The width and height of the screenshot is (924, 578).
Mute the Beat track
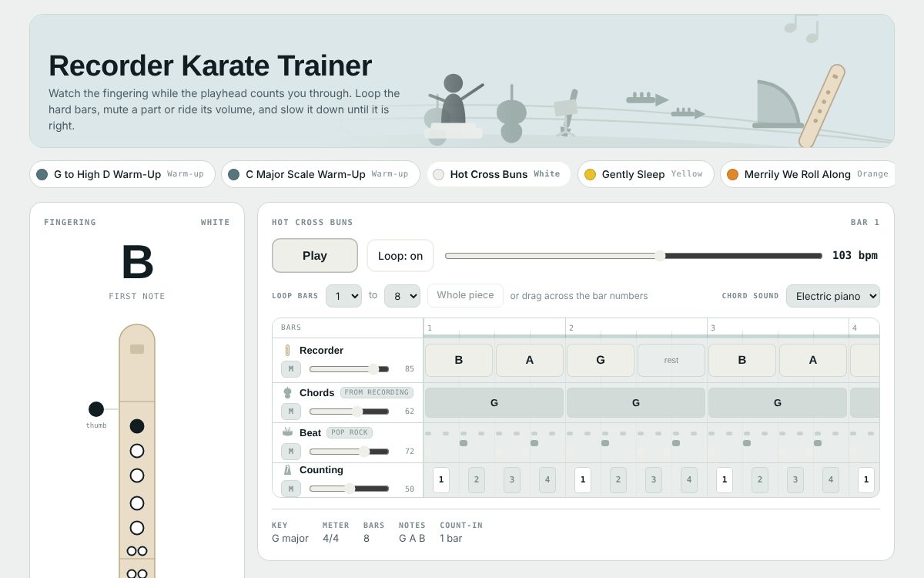(x=291, y=452)
